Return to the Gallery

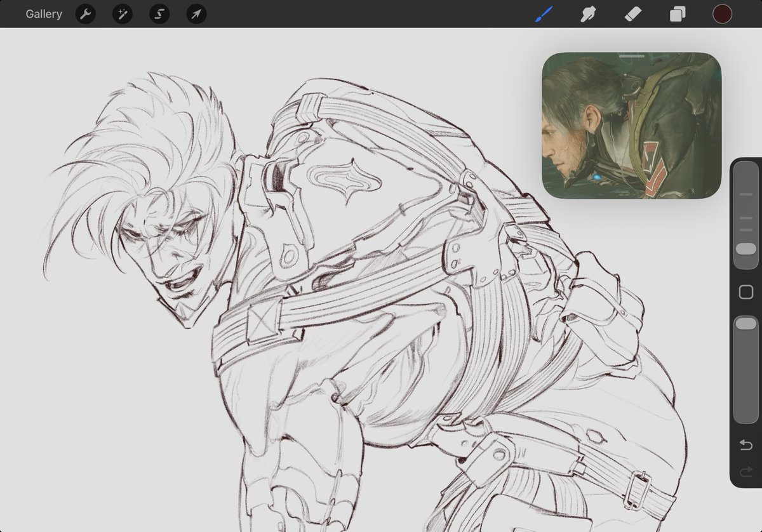point(44,14)
